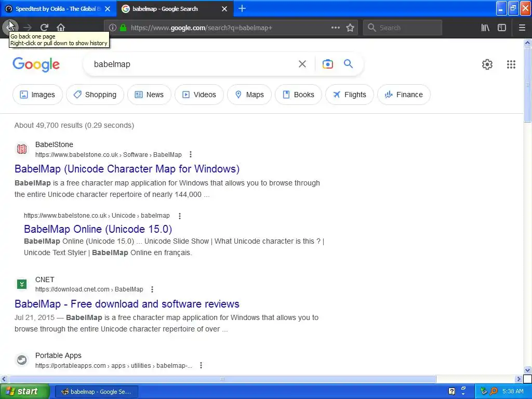Filter results by Finance
532x399 pixels.
tap(404, 95)
